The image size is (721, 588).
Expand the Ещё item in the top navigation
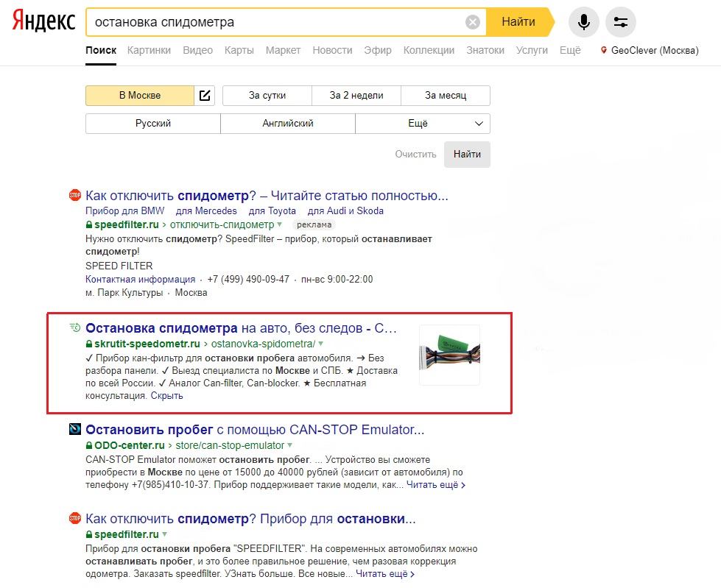coord(570,50)
